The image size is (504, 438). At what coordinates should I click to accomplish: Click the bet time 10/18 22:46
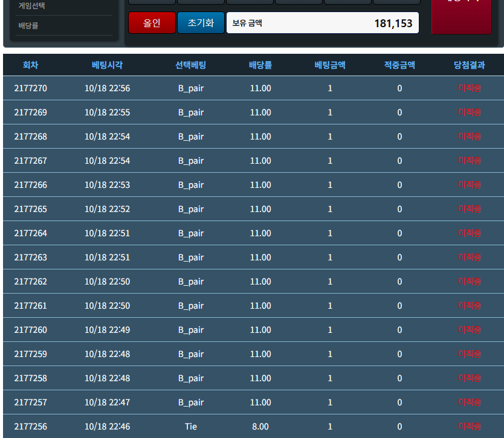pyautogui.click(x=108, y=427)
